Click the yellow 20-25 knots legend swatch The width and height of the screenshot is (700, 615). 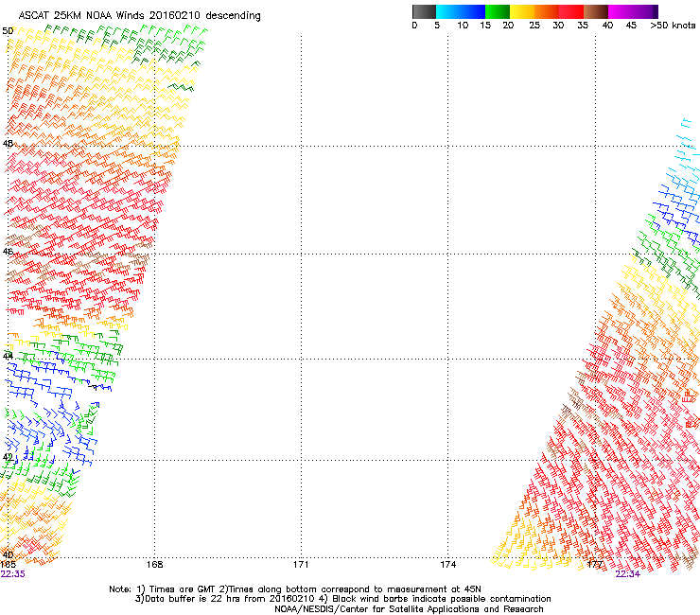(x=522, y=11)
